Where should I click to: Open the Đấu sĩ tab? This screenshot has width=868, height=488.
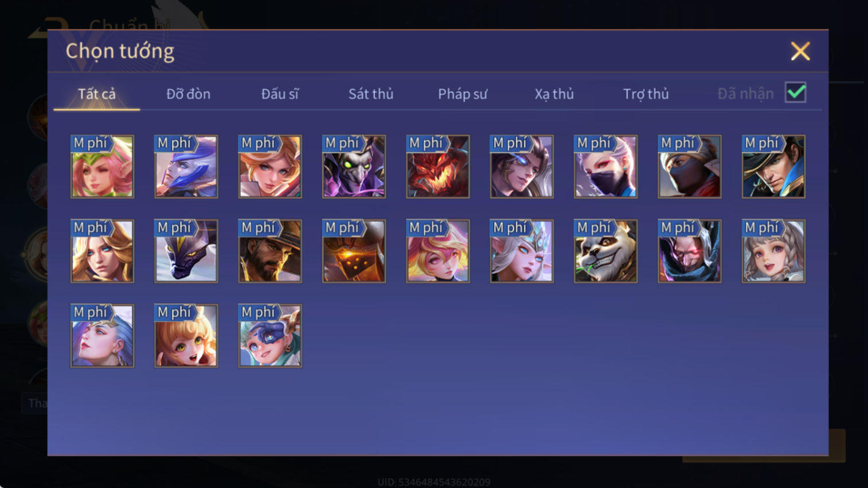click(280, 94)
